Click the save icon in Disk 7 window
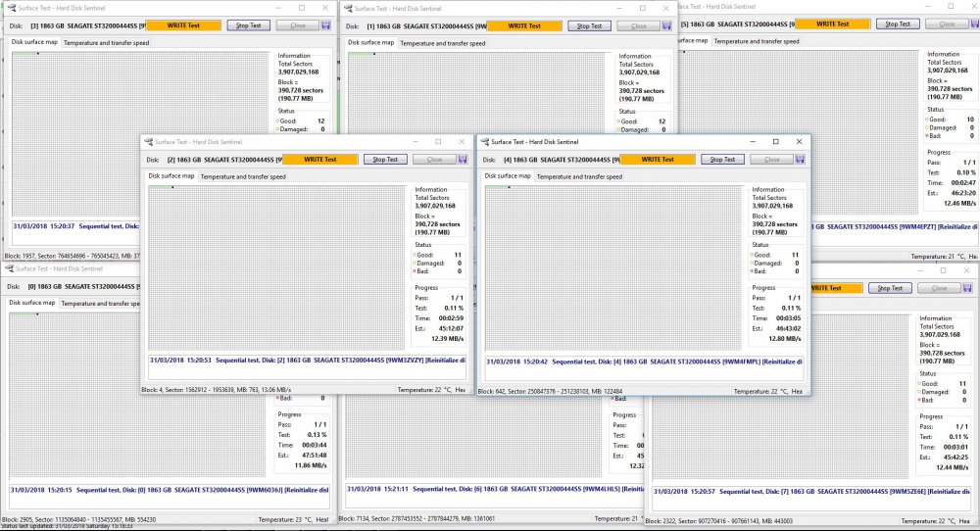The width and height of the screenshot is (980, 531). [967, 288]
